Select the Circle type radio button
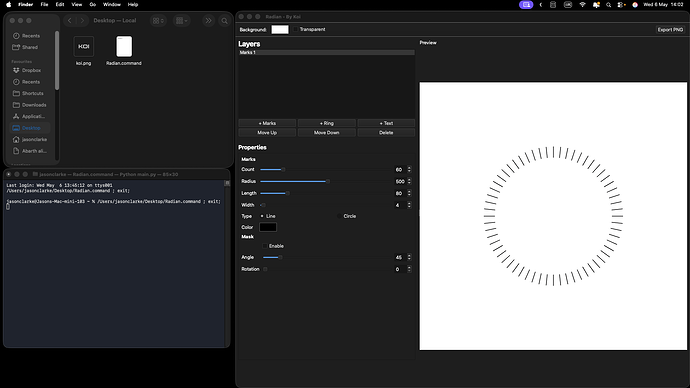This screenshot has height=388, width=690. point(339,216)
